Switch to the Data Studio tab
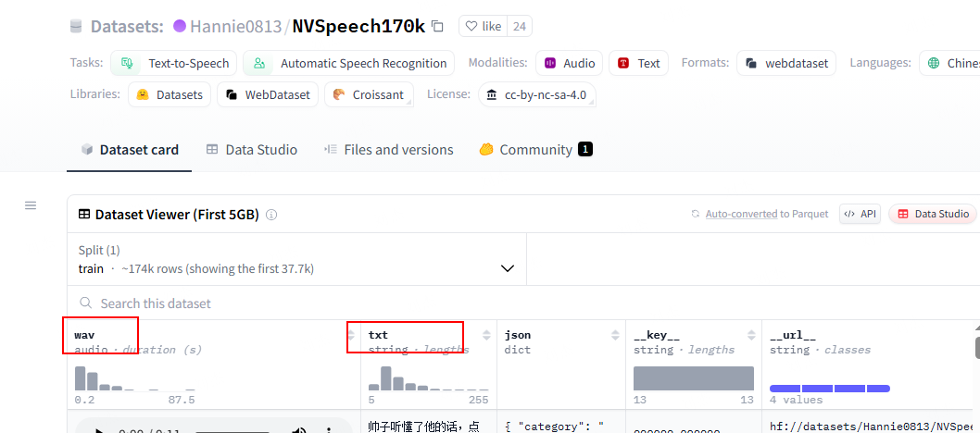Image resolution: width=980 pixels, height=433 pixels. point(252,150)
